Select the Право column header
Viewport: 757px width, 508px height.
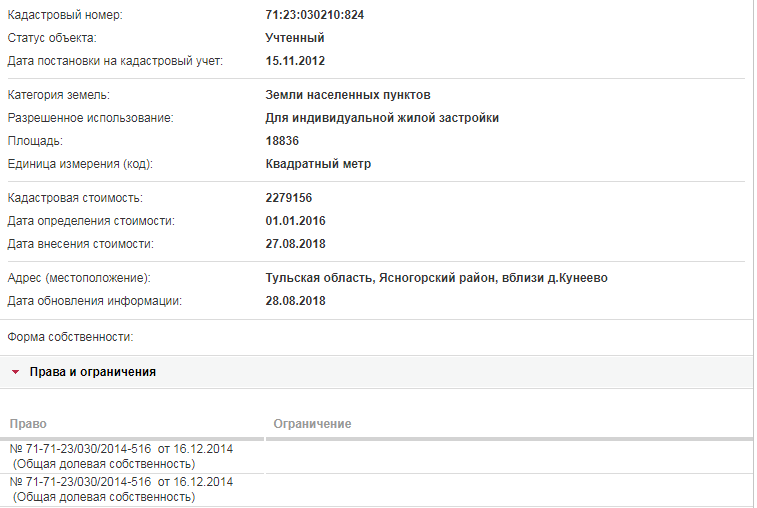coord(28,423)
